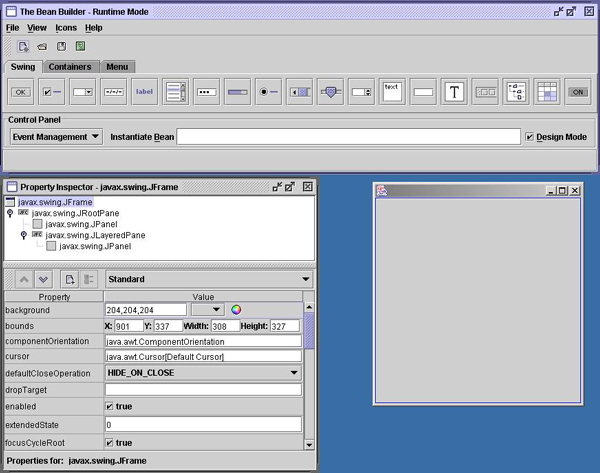Select the combo box bean in palette

click(x=83, y=92)
